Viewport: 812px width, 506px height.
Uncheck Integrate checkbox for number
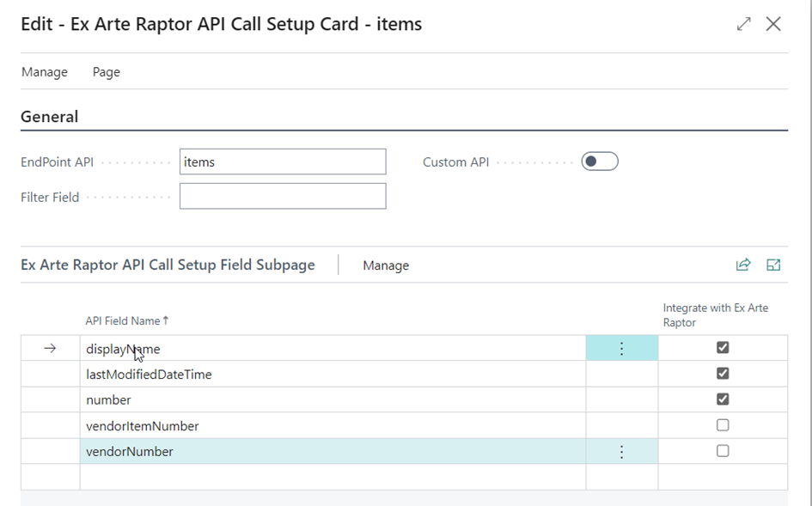tap(723, 399)
